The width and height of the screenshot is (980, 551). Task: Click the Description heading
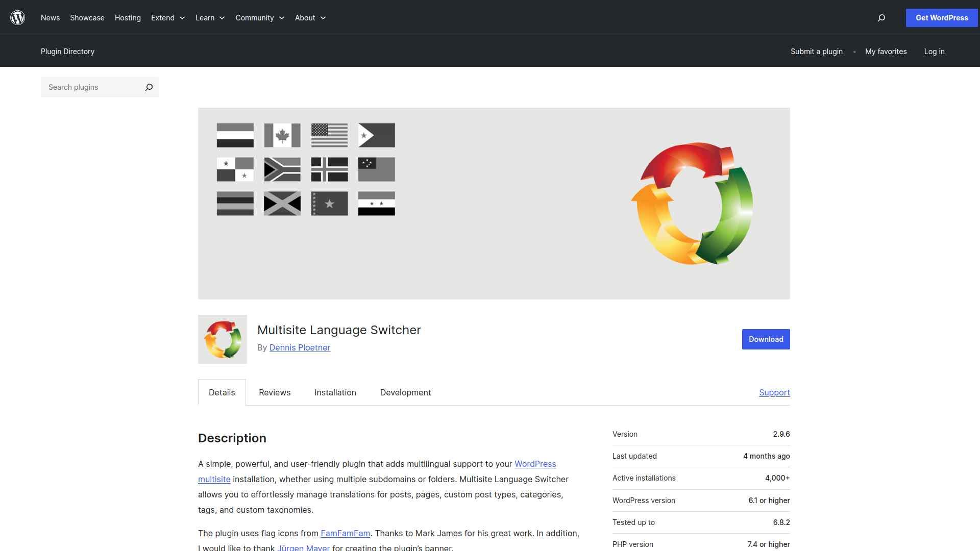pyautogui.click(x=232, y=438)
